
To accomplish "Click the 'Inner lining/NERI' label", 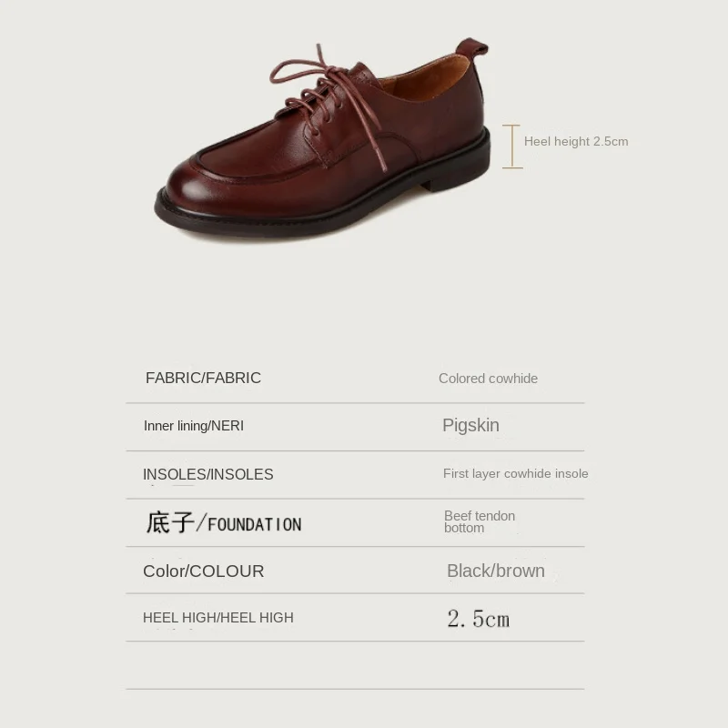I will [x=194, y=426].
